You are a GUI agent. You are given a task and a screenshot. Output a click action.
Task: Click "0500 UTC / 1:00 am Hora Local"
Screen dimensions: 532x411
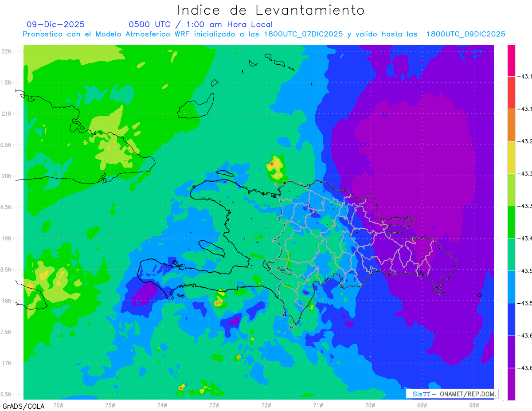click(201, 24)
